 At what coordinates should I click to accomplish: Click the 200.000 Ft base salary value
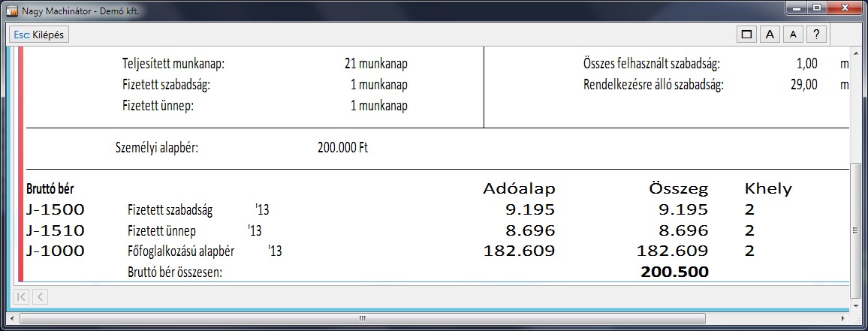click(342, 149)
